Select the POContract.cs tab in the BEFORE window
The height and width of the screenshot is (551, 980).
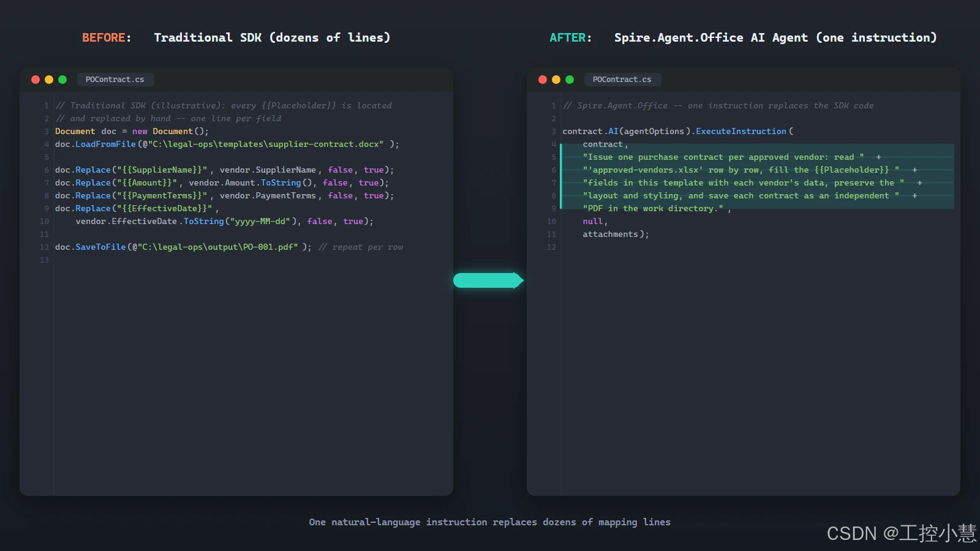point(115,80)
